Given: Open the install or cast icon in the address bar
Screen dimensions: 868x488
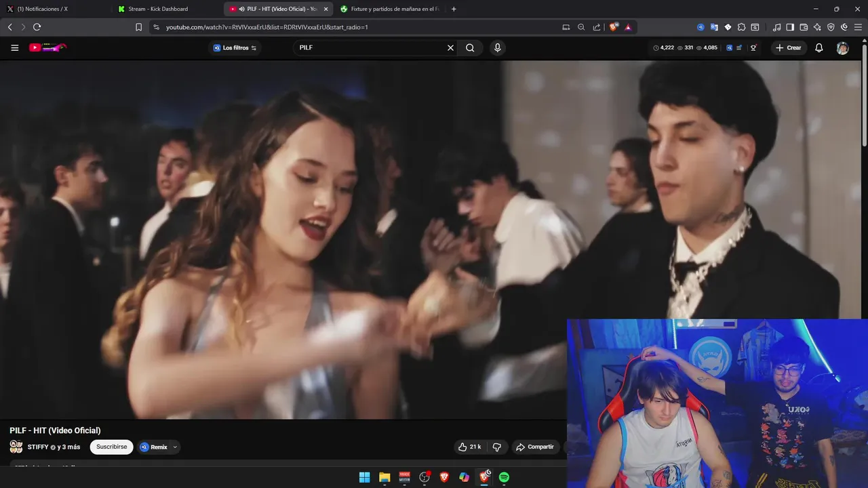Looking at the screenshot, I should [x=566, y=27].
